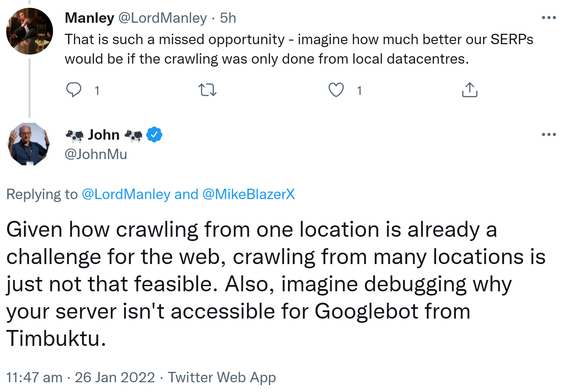
Task: Open @JohnMu's profile handle
Action: pos(97,154)
